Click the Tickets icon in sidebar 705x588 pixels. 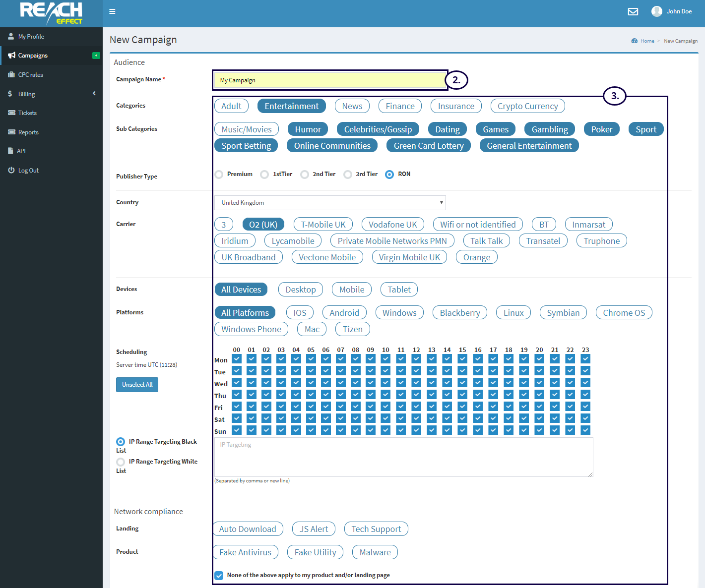[x=11, y=113]
